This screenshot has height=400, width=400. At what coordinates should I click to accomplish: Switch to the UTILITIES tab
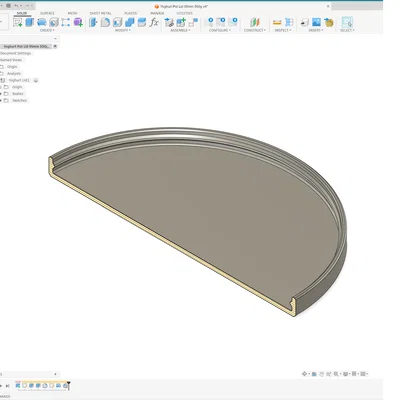point(185,13)
